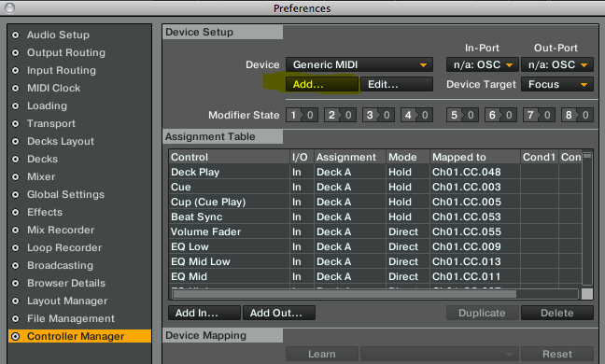
Task: Click the I/O column header
Action: [x=302, y=157]
